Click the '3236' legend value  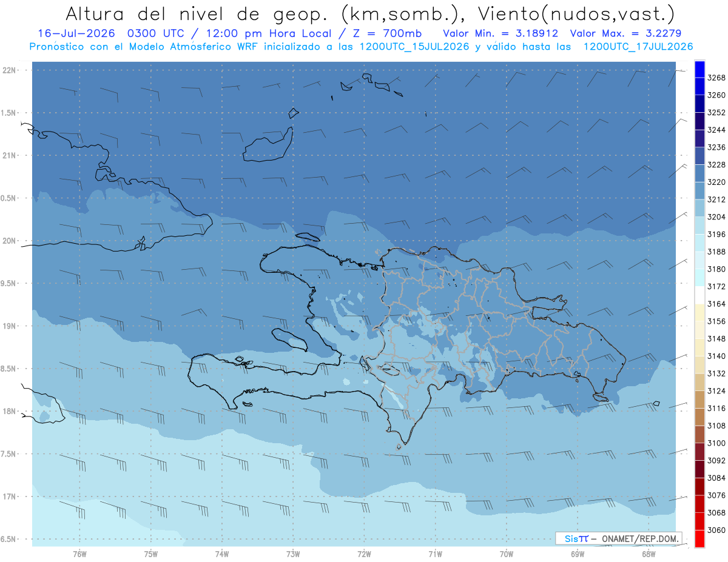click(x=716, y=147)
